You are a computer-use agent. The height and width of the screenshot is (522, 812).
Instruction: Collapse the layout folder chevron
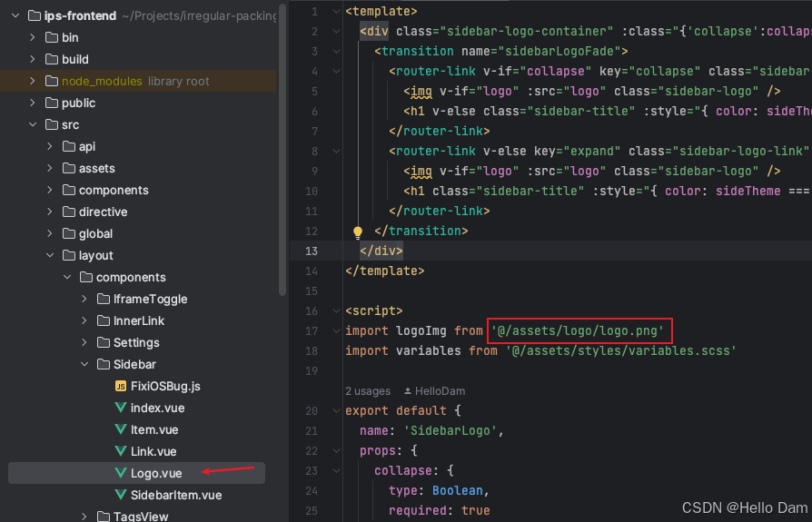[50, 255]
